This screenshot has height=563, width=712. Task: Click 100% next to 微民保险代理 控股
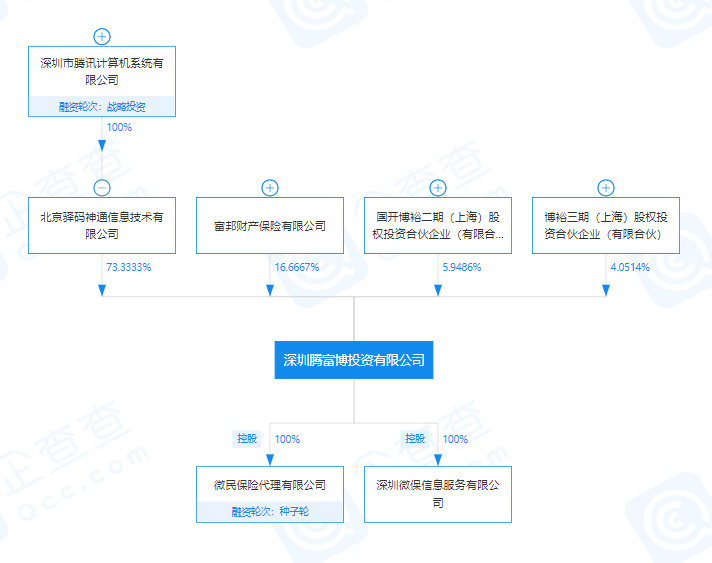coord(287,439)
